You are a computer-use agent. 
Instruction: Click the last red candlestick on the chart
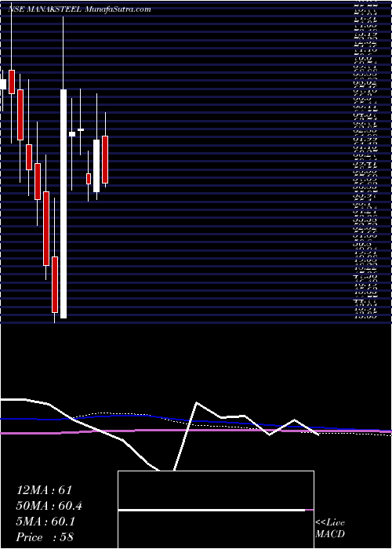[x=105, y=159]
